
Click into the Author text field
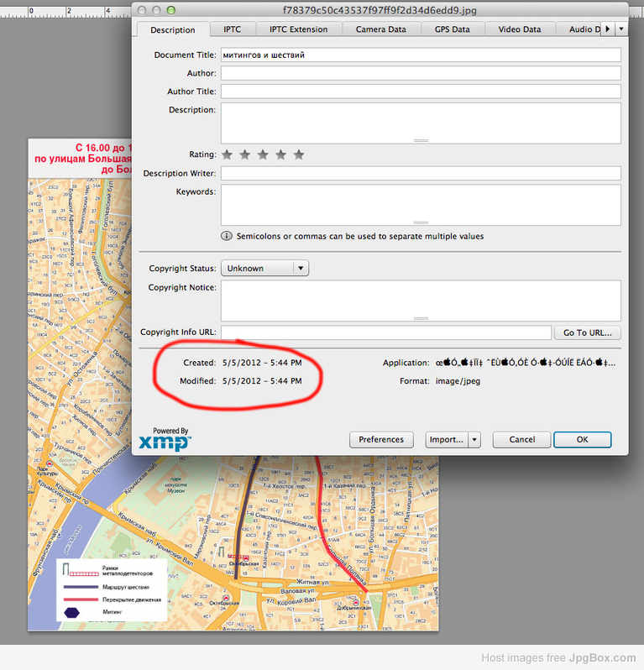[x=420, y=74]
